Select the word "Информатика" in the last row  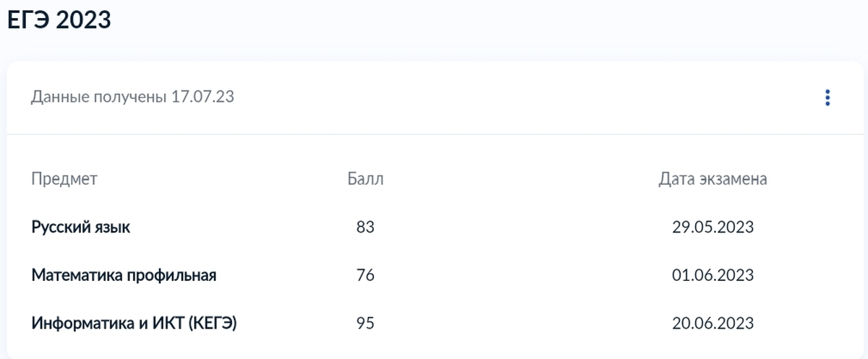(79, 323)
